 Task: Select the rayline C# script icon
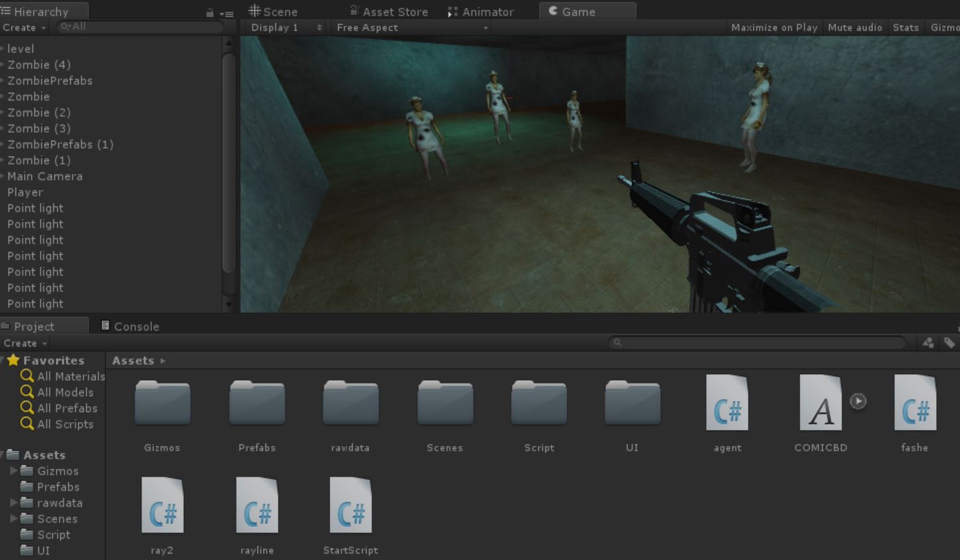click(257, 505)
